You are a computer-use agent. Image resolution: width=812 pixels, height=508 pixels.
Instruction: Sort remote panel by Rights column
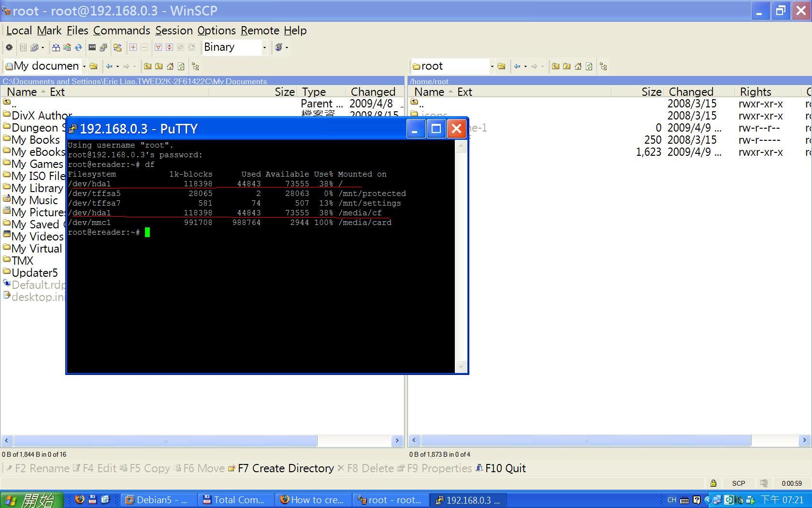(768, 92)
